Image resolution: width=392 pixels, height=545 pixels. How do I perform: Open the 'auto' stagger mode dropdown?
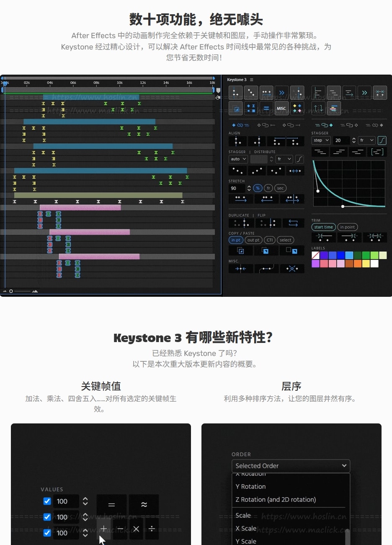click(x=238, y=159)
